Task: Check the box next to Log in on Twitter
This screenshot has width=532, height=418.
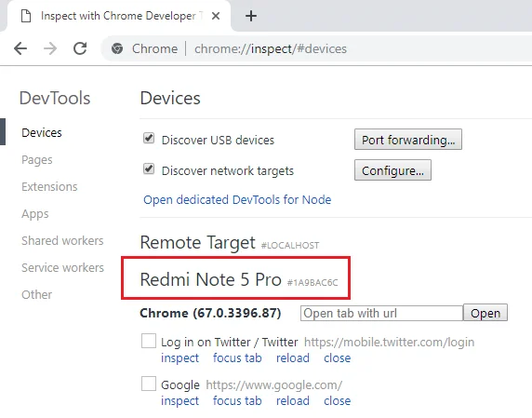Action: click(149, 341)
